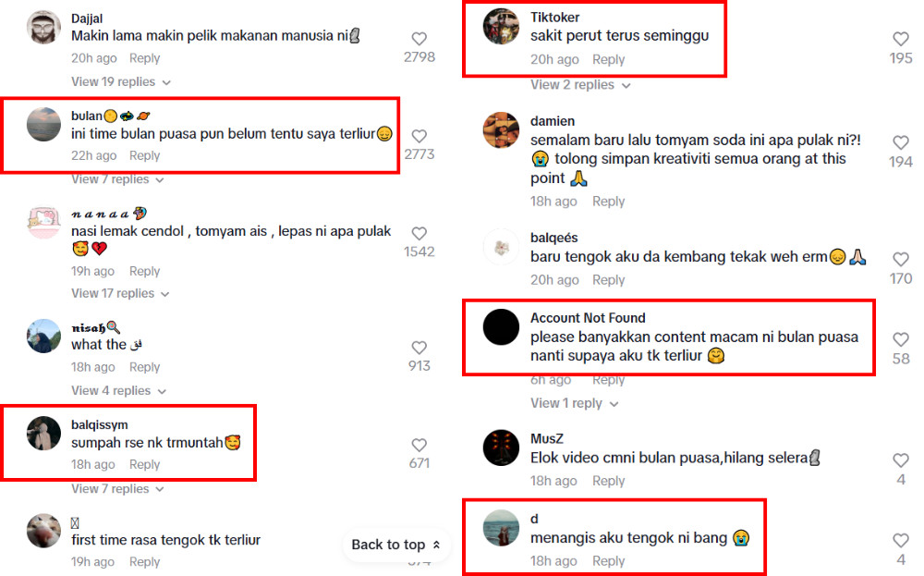Expand View 17 replies under nanaa
This screenshot has width=924, height=576.
tap(120, 294)
